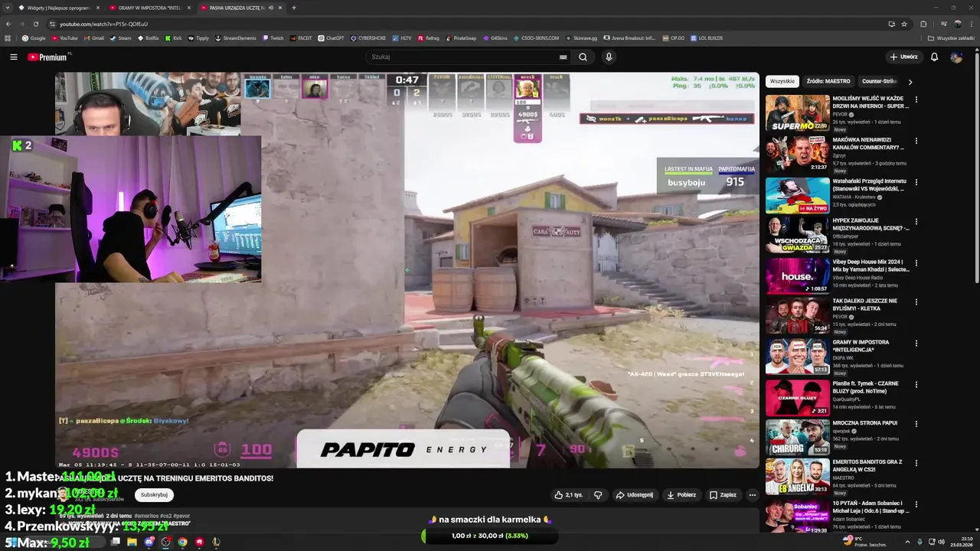Open the Kick bookmark
This screenshot has height=551, width=980.
pyautogui.click(x=174, y=37)
